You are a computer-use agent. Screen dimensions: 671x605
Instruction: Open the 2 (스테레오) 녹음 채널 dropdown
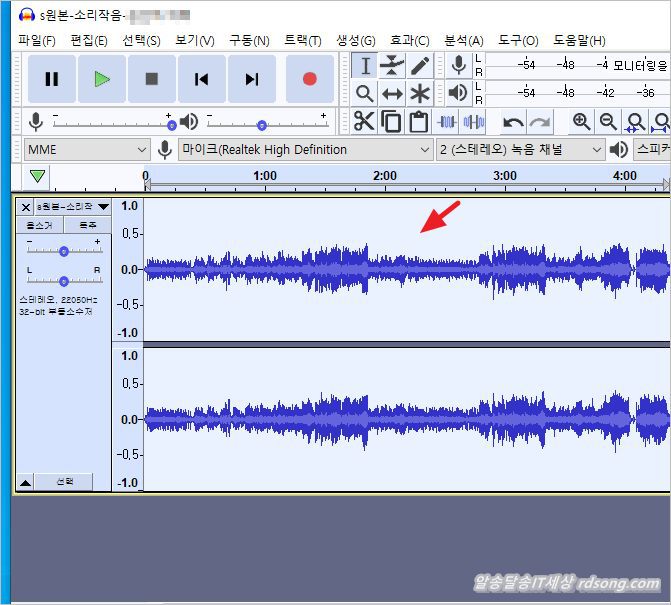point(520,150)
